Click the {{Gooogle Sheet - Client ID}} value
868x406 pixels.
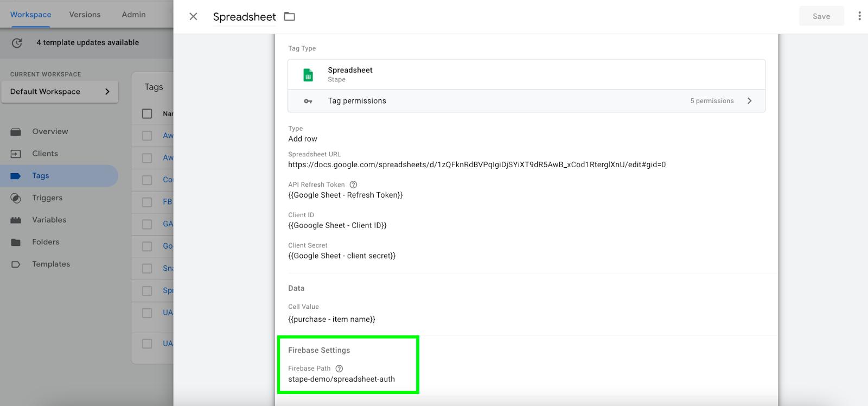(337, 225)
